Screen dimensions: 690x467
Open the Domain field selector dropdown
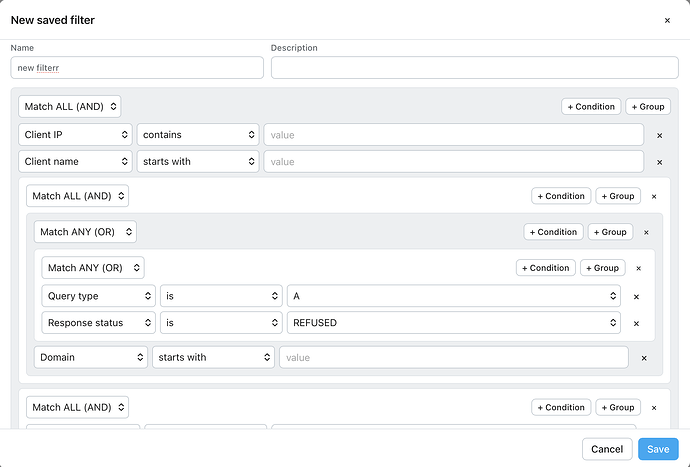pos(91,357)
